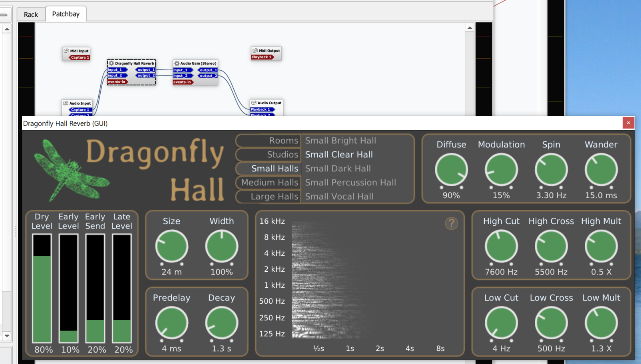641x364 pixels.
Task: Adjust the Dry Level slider
Action: coord(42,288)
